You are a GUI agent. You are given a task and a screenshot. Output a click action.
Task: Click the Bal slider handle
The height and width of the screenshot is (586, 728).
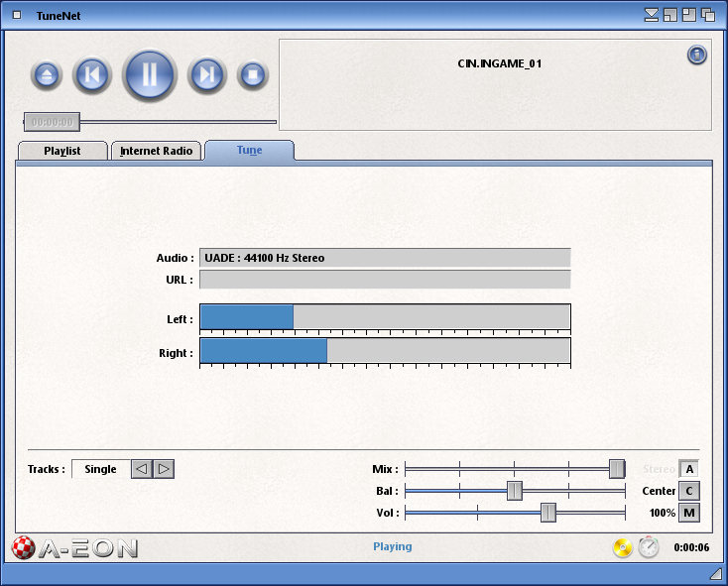[x=515, y=491]
